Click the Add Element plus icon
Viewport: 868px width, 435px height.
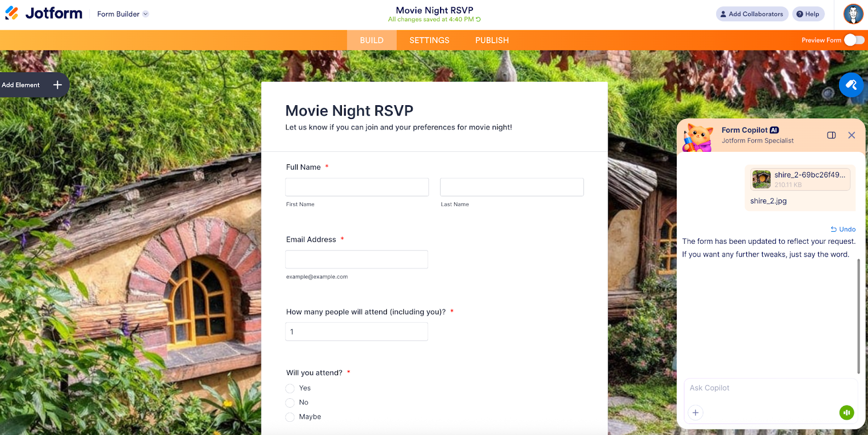[x=58, y=85]
